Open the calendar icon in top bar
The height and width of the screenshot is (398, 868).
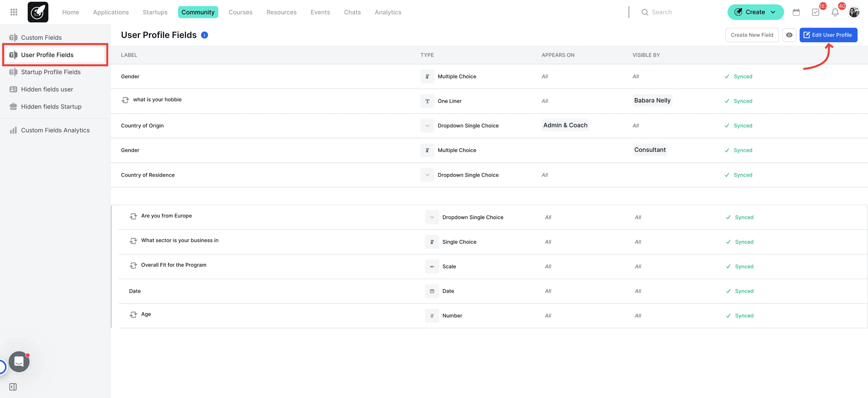(796, 12)
